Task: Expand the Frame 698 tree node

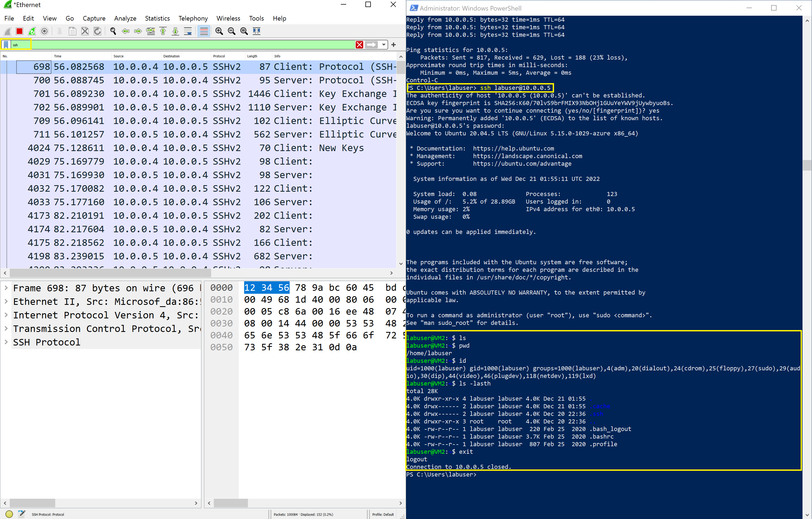Action: click(x=6, y=288)
